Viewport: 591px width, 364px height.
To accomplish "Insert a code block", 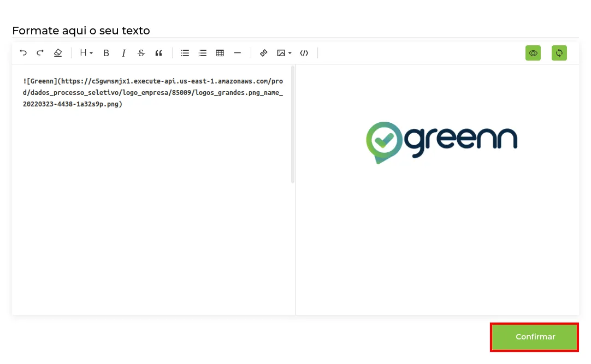I will tap(304, 53).
